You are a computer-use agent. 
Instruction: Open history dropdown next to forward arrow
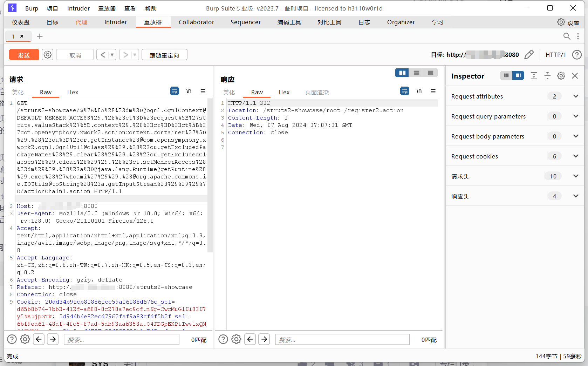(135, 55)
